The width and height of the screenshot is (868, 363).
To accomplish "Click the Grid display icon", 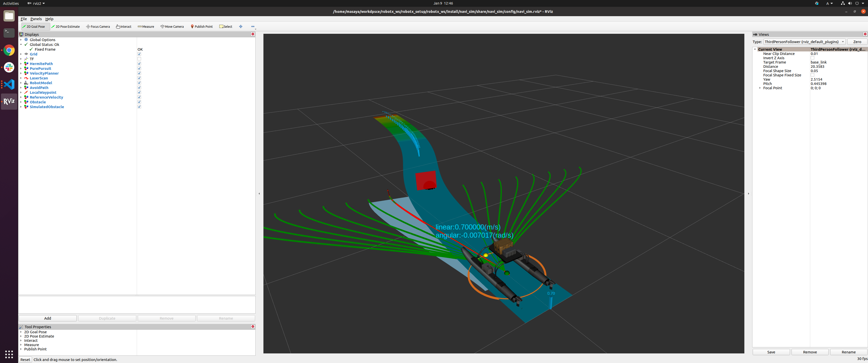I will [26, 54].
